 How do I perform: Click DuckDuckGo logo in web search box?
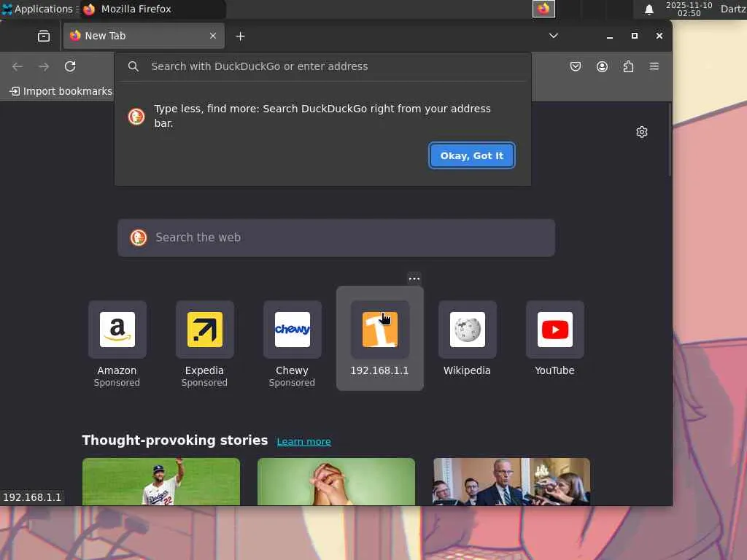139,237
